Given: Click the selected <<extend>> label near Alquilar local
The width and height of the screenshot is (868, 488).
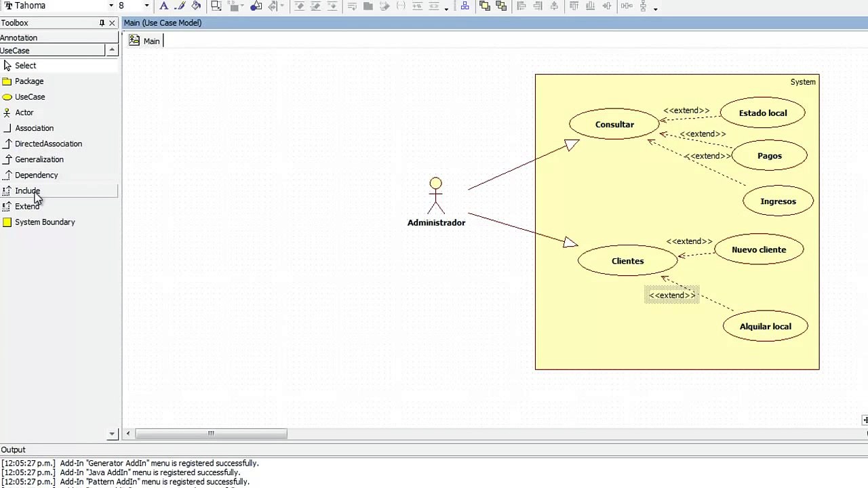Looking at the screenshot, I should (671, 295).
